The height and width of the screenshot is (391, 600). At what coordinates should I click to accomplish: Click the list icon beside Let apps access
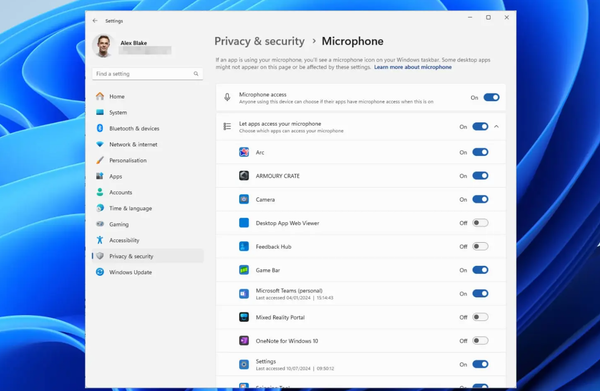(227, 126)
